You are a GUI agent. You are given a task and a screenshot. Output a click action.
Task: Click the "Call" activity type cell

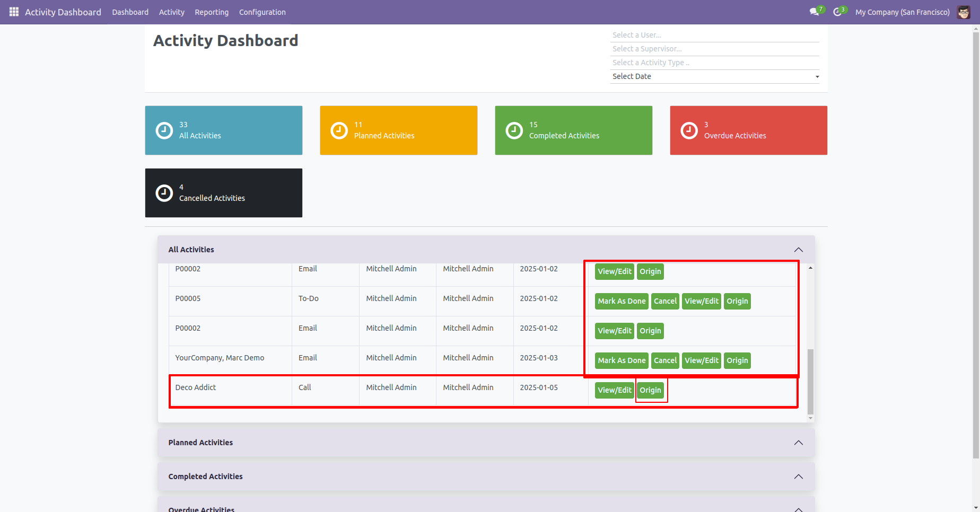click(x=326, y=391)
